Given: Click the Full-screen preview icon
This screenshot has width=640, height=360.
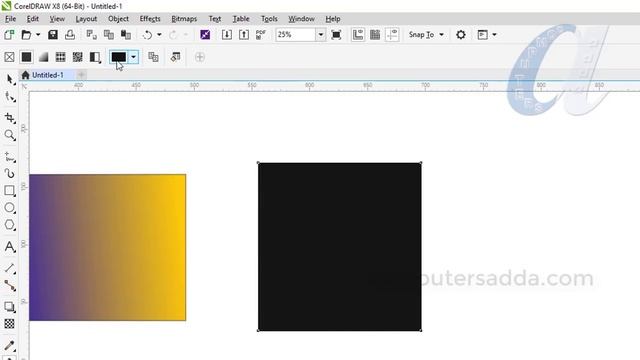Looking at the screenshot, I should point(336,35).
